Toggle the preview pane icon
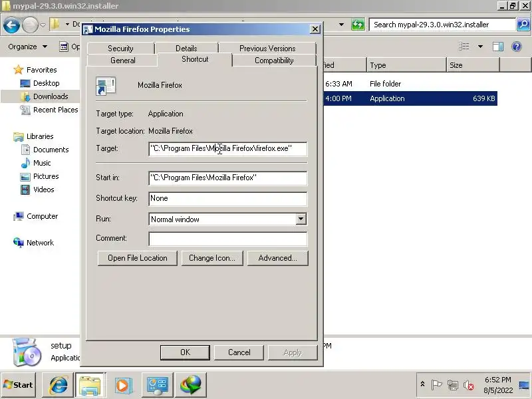The width and height of the screenshot is (532, 399). click(x=498, y=47)
